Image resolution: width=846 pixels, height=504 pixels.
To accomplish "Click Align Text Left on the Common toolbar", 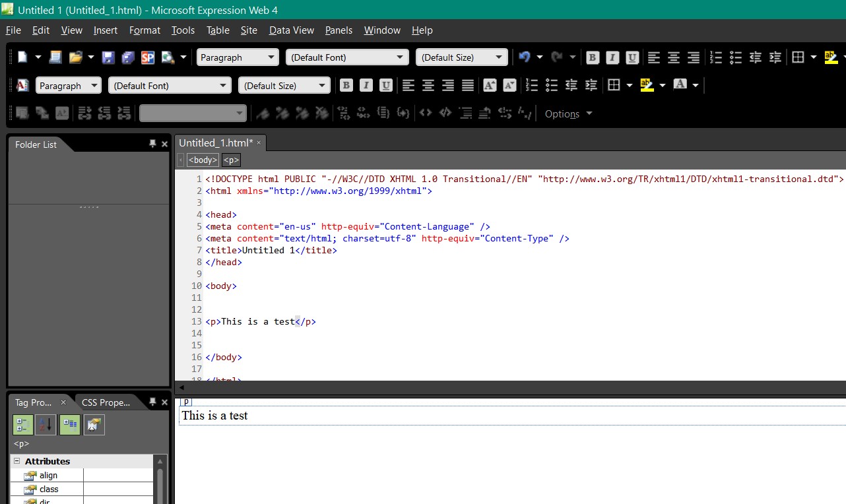I will 654,57.
